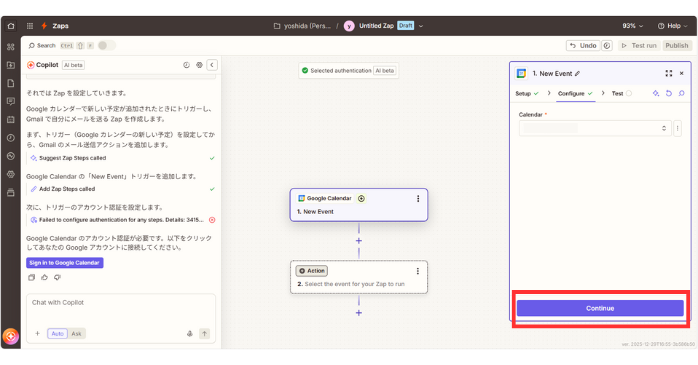
Task: Expand 'Suggest Zap Steps called' entry
Action: point(121,158)
